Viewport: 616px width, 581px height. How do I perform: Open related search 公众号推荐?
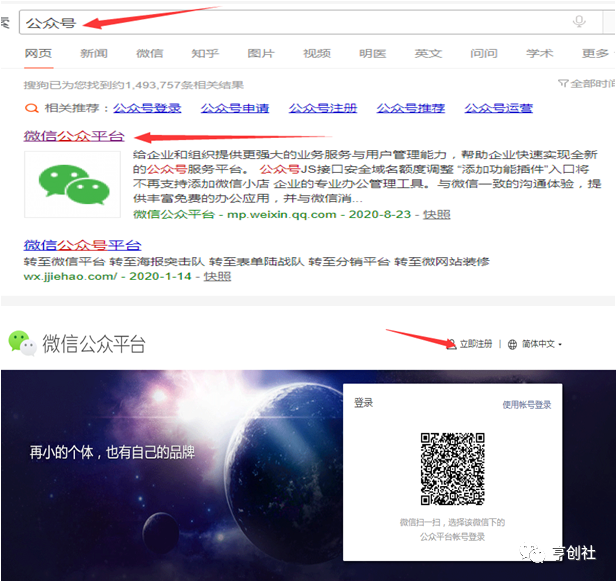[411, 108]
